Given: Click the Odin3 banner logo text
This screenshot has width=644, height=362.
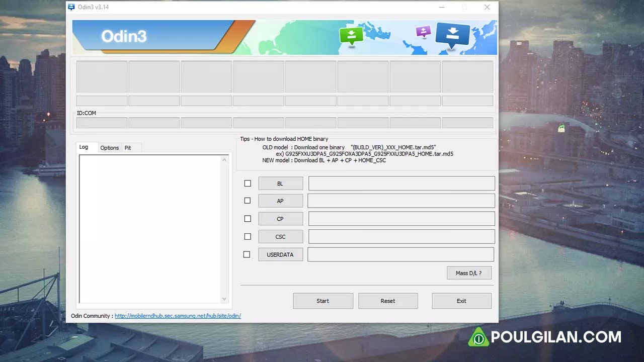Looking at the screenshot, I should coord(124,36).
